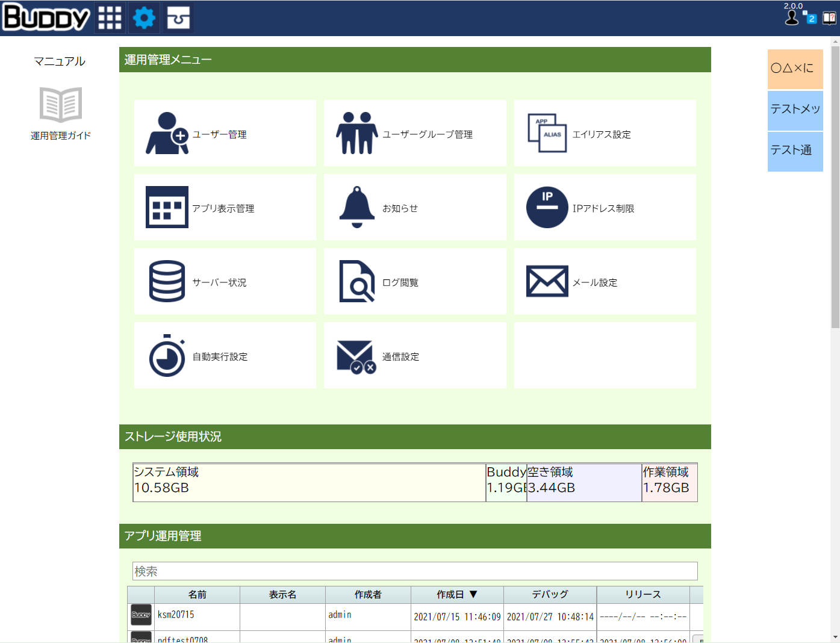Image resolution: width=840 pixels, height=643 pixels.
Task: Click the 検索 search field
Action: (x=414, y=571)
